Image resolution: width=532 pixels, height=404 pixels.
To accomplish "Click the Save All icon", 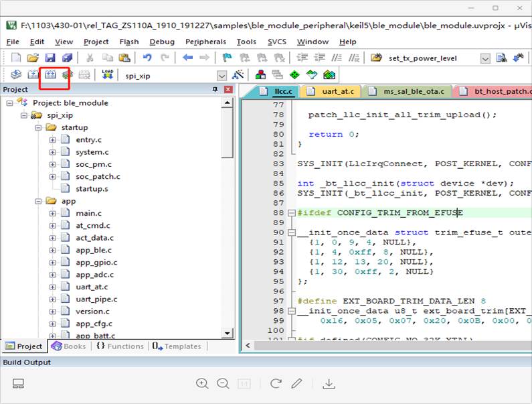I will [x=67, y=58].
